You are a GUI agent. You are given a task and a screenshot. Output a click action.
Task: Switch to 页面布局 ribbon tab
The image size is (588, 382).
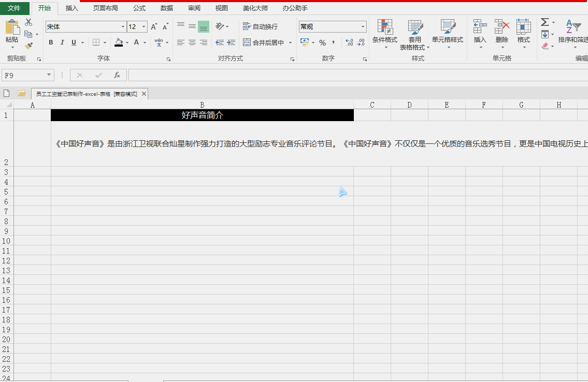point(105,8)
